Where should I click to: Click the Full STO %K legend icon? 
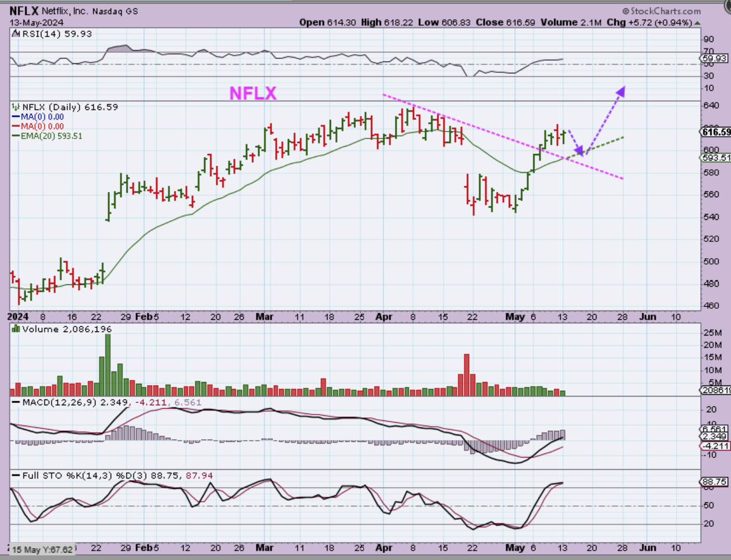coord(16,476)
